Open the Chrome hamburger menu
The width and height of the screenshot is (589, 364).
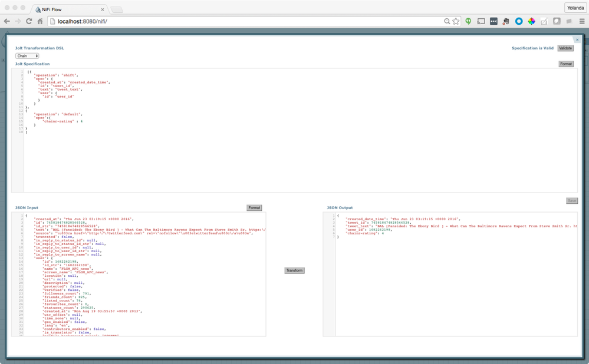581,21
